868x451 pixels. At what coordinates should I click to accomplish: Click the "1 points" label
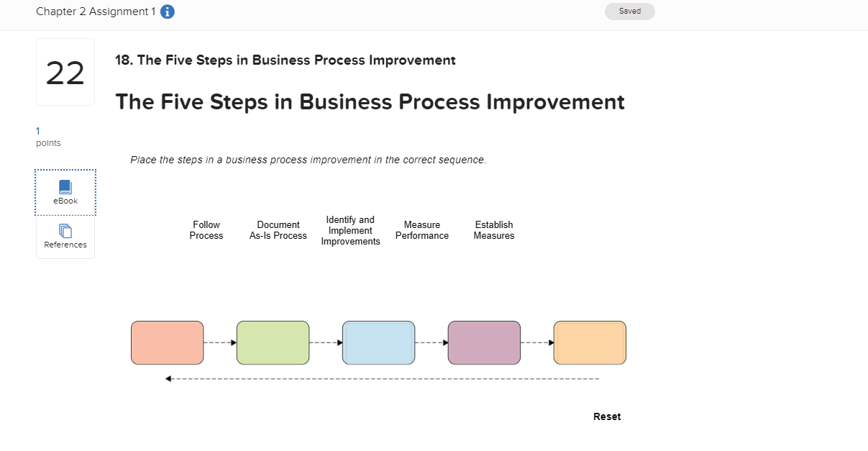pyautogui.click(x=47, y=137)
